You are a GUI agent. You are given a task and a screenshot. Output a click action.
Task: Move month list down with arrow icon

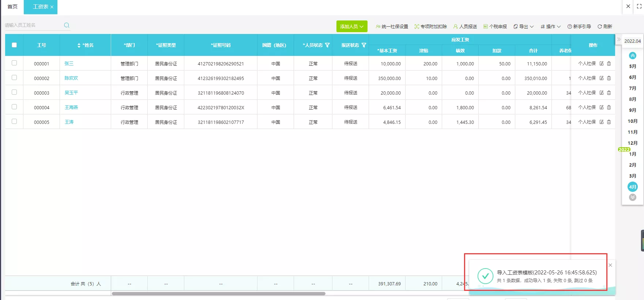click(x=633, y=197)
